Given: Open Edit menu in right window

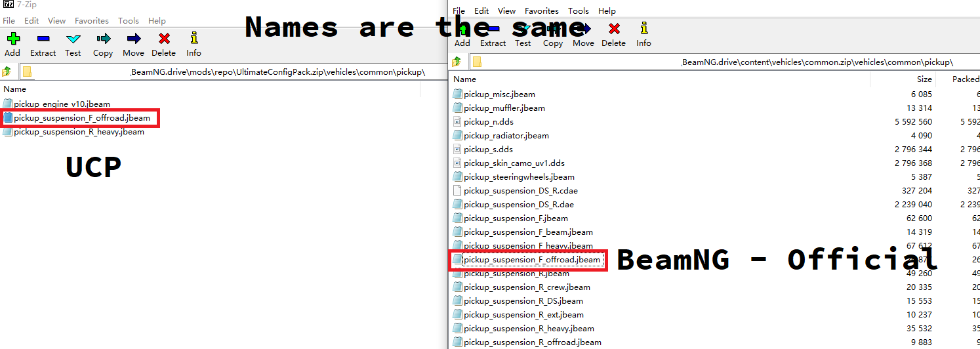Looking at the screenshot, I should [481, 10].
